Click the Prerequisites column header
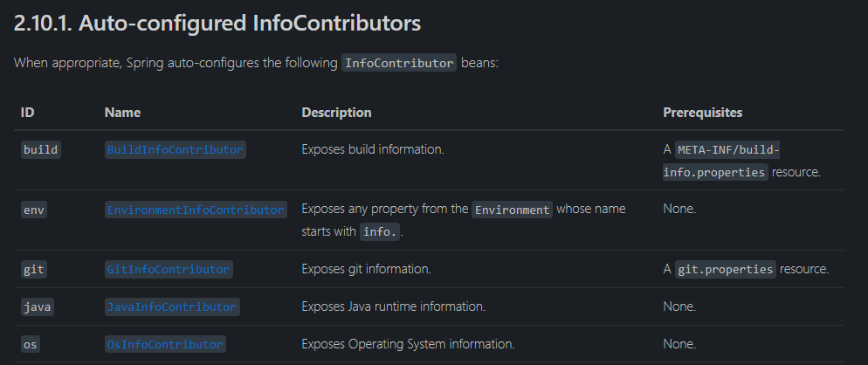 (x=703, y=113)
